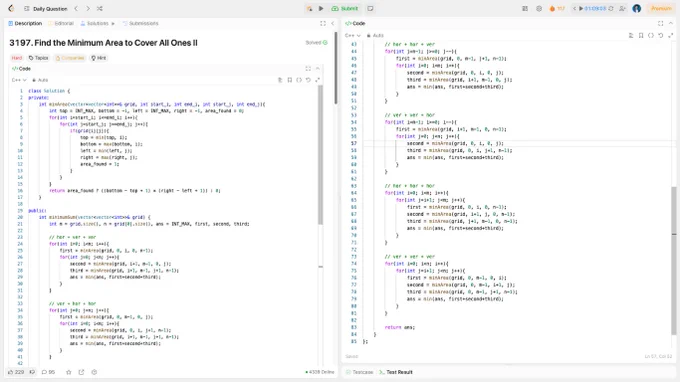Click the Premium button
This screenshot has width=680, height=382.
pos(661,9)
